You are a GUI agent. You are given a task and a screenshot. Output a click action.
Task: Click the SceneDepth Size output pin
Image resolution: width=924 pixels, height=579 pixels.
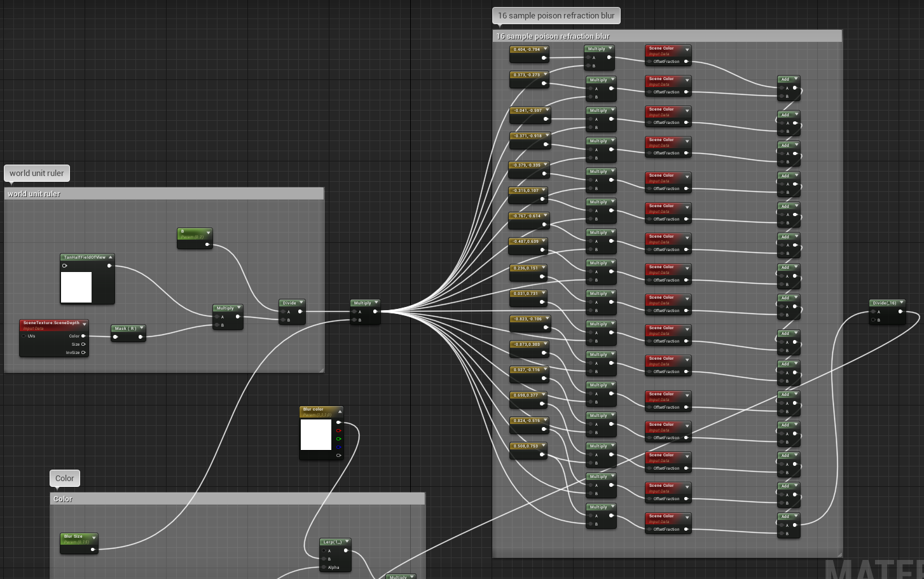[x=83, y=344]
